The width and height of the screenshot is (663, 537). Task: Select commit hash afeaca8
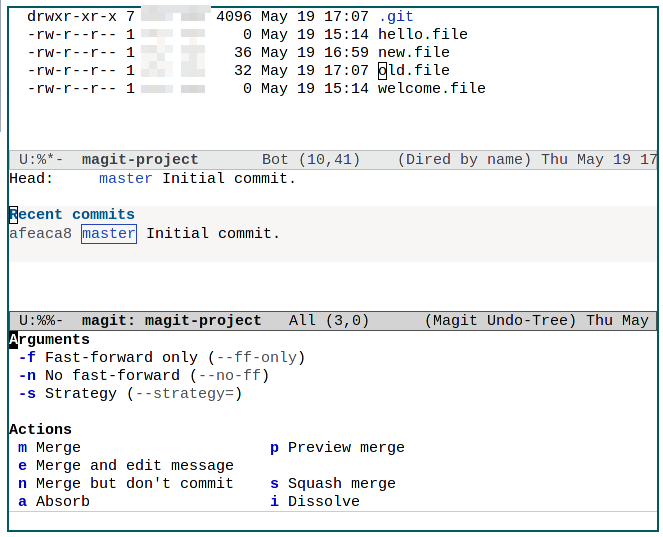pos(40,233)
